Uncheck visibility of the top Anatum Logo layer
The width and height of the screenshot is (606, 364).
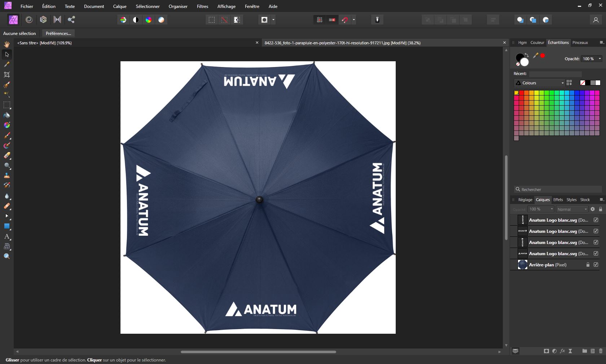(596, 220)
